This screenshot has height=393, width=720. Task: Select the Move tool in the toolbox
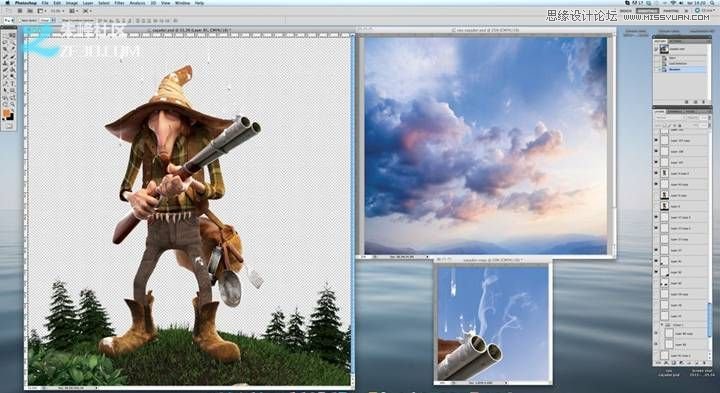(13, 35)
